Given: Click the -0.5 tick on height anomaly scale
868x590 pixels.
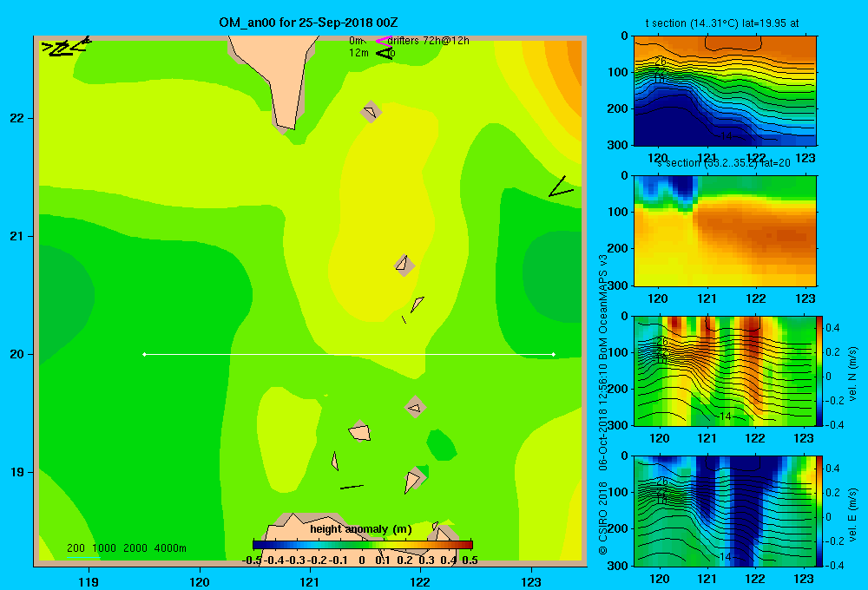Looking at the screenshot, I should click(252, 560).
